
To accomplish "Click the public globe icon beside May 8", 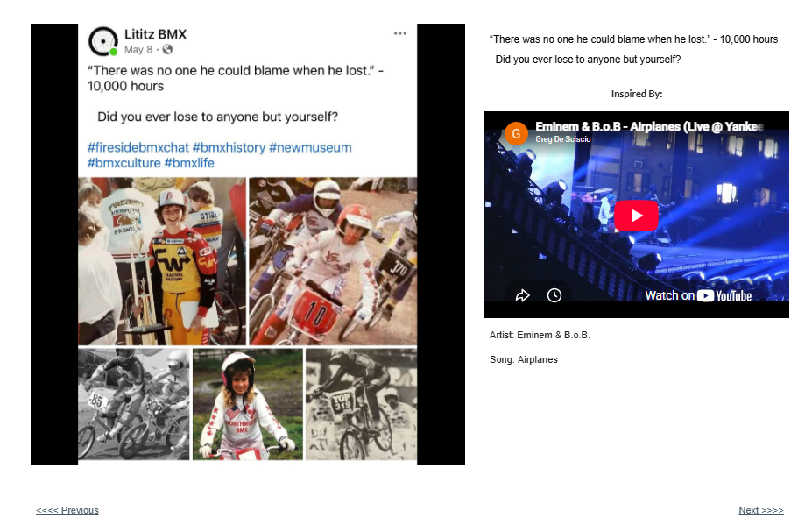I will [167, 49].
